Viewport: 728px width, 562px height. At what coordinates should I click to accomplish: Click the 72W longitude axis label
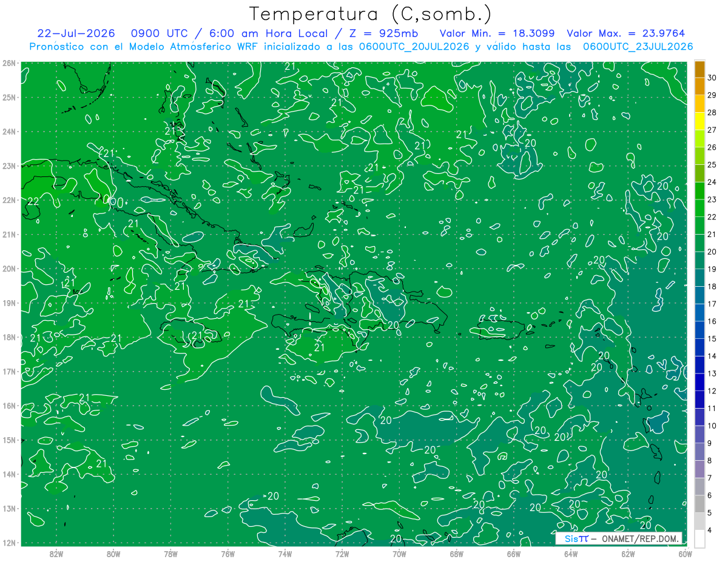pos(342,554)
